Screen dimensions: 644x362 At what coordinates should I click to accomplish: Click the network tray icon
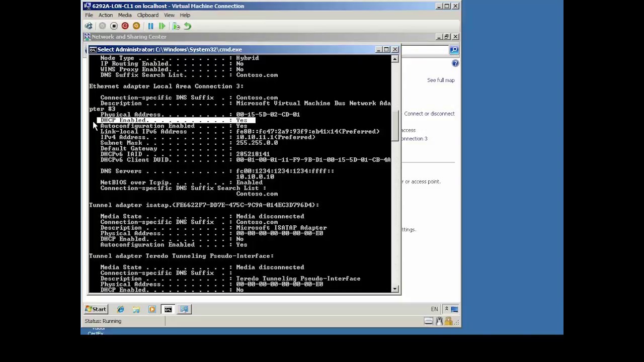(454, 309)
